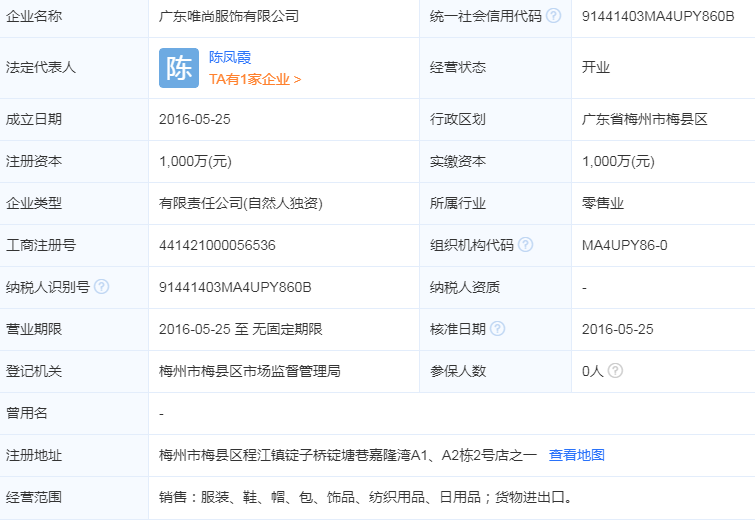
Task: Click registered capital value beside 注册资本
Action: (x=195, y=161)
